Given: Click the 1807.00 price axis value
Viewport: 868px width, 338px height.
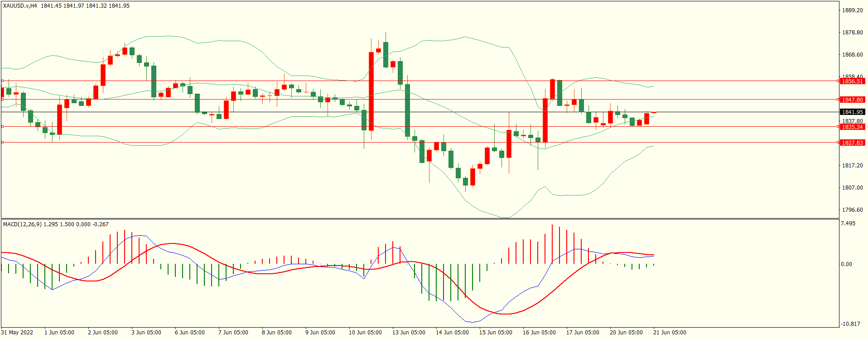Looking at the screenshot, I should pyautogui.click(x=852, y=188).
